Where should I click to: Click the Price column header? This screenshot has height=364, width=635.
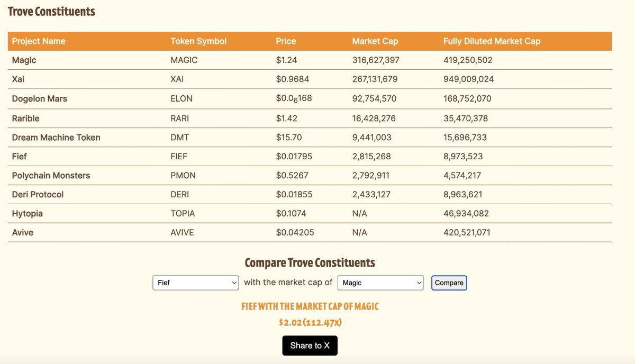[286, 41]
